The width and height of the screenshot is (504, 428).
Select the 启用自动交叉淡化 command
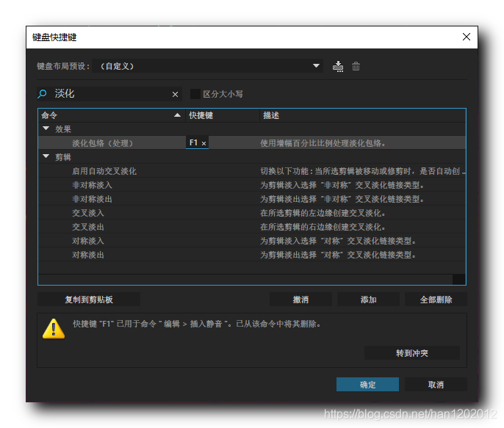[104, 171]
